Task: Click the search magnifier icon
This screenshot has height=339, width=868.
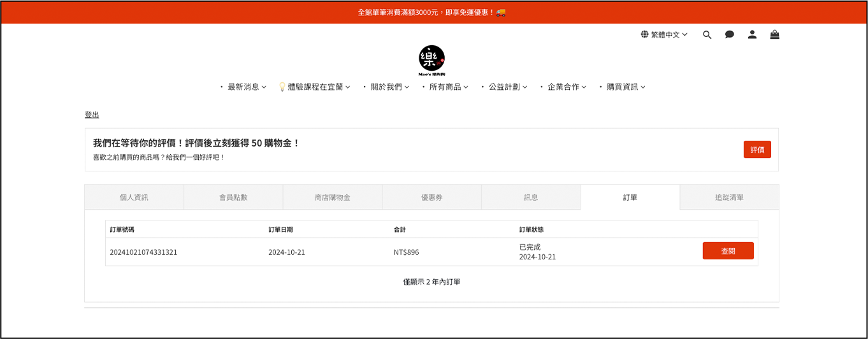Action: pos(707,35)
